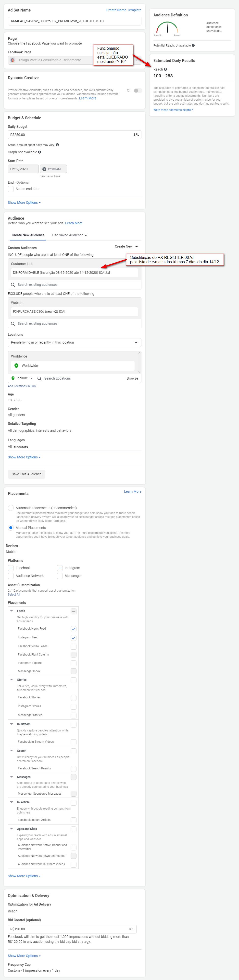The width and height of the screenshot is (239, 980).
Task: Toggle the Dynamic Creative switch
Action: pyautogui.click(x=138, y=91)
